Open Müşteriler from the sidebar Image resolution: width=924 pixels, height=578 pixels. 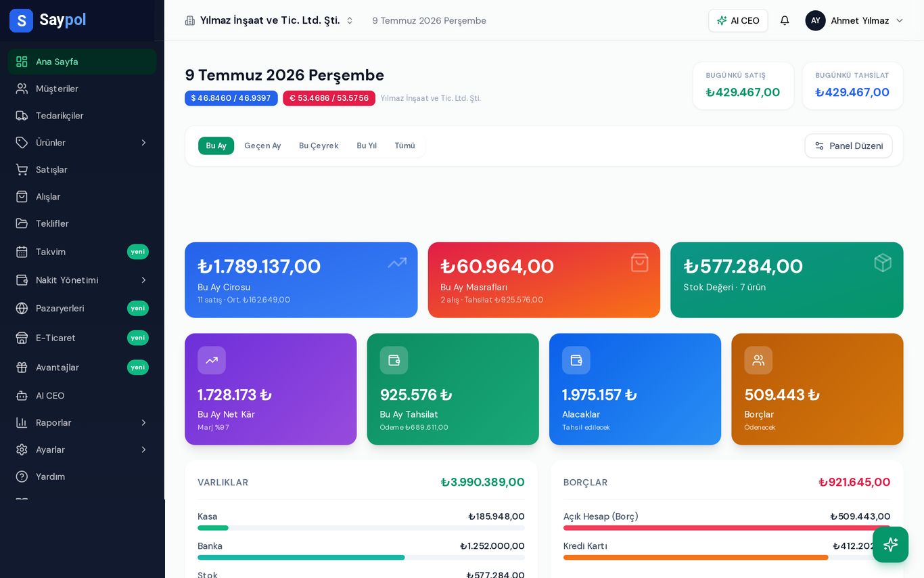82,89
